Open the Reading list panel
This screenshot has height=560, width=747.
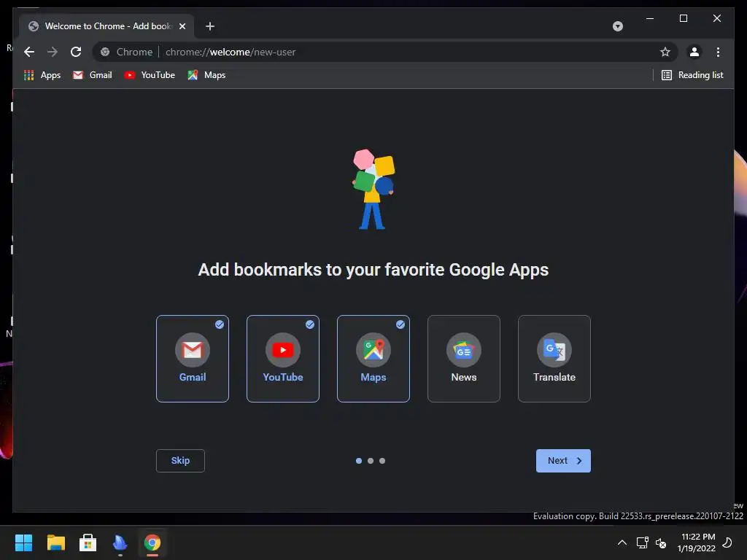click(692, 75)
